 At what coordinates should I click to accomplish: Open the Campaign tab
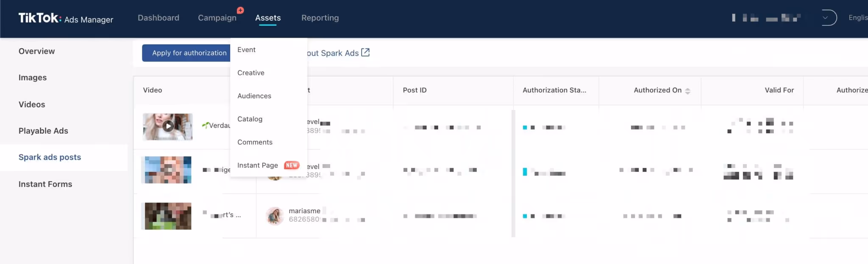coord(217,18)
